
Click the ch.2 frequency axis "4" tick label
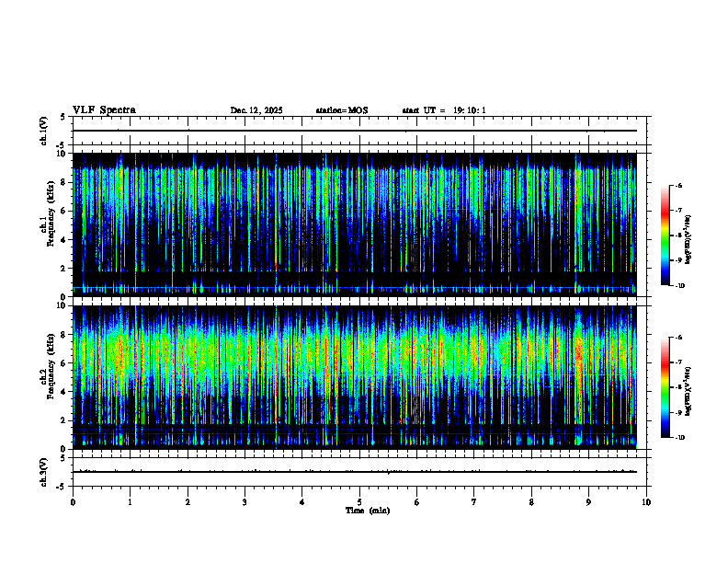(63, 392)
